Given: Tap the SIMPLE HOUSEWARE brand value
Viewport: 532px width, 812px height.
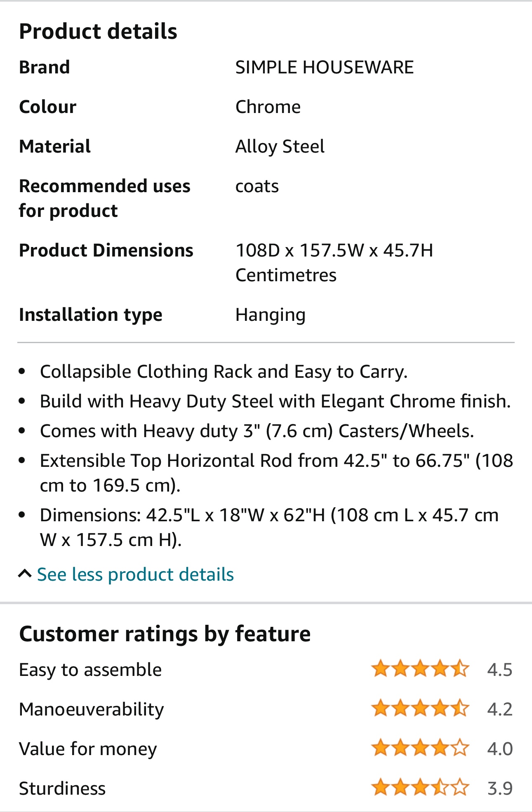Looking at the screenshot, I should (325, 67).
